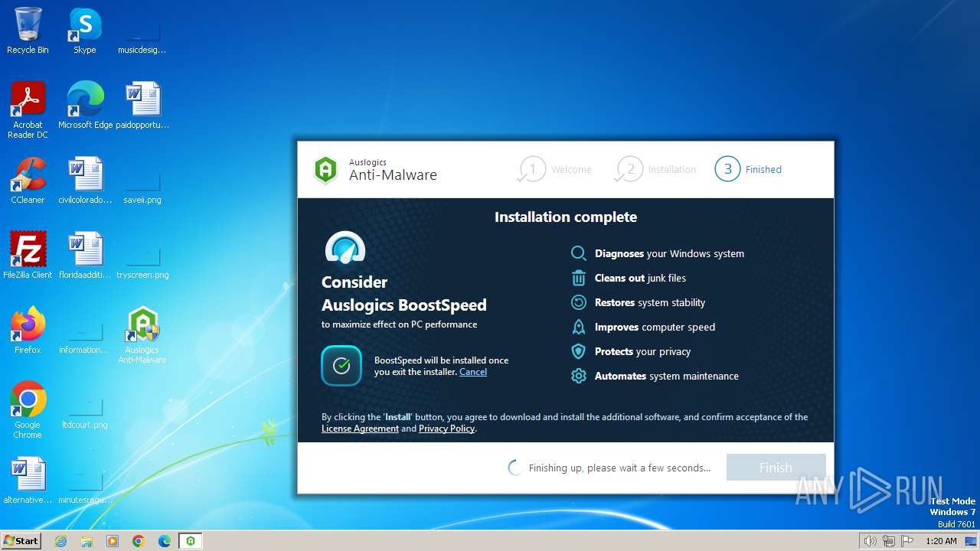The height and width of the screenshot is (551, 980).
Task: Click the Cancel link for BoostSpeed
Action: click(x=473, y=372)
